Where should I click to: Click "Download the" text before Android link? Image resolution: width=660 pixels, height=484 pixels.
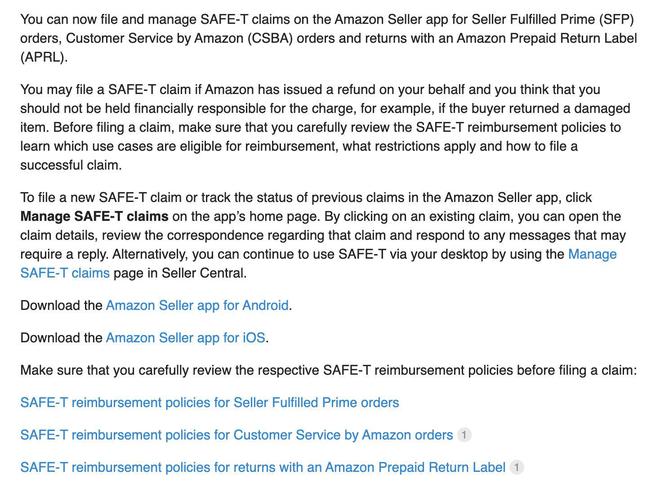click(x=61, y=305)
